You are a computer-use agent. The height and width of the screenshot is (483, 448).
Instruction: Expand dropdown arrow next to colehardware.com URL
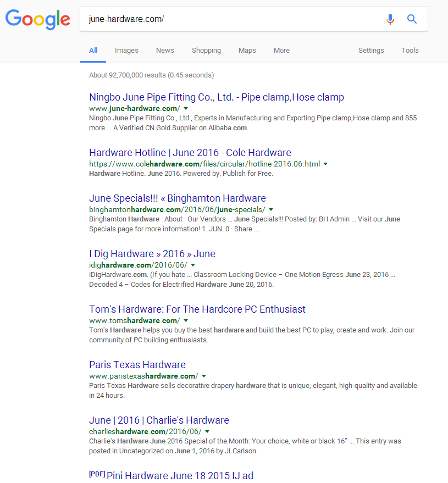click(x=325, y=164)
